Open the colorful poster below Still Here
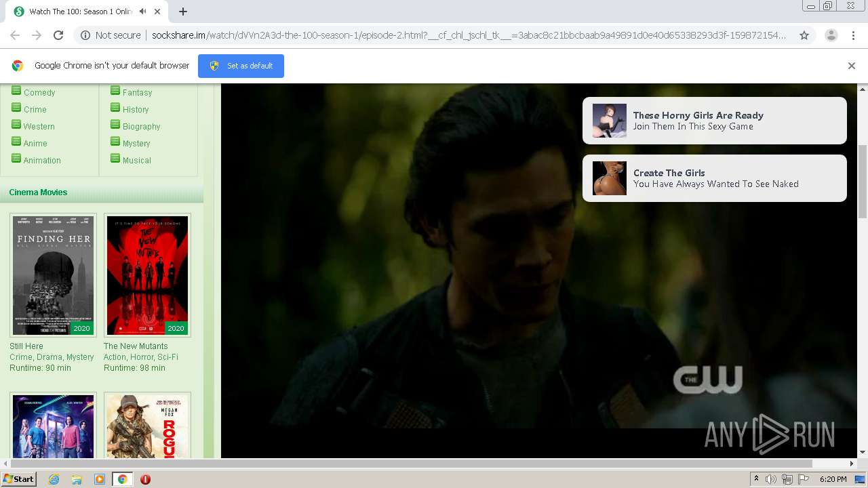Image resolution: width=868 pixels, height=488 pixels. (x=53, y=425)
